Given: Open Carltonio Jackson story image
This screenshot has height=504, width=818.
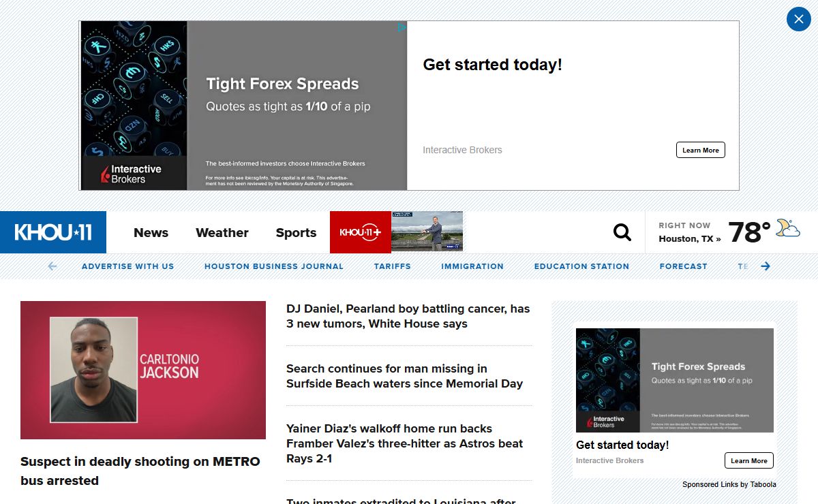Looking at the screenshot, I should point(143,370).
